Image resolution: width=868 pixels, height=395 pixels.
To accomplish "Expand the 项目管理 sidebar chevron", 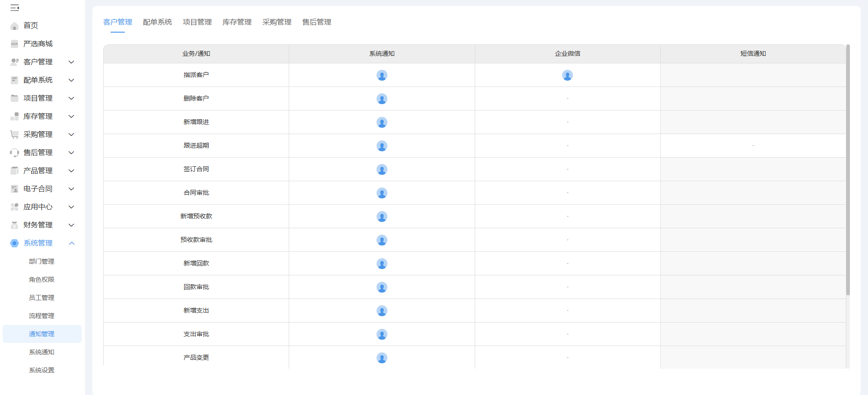I will (71, 98).
